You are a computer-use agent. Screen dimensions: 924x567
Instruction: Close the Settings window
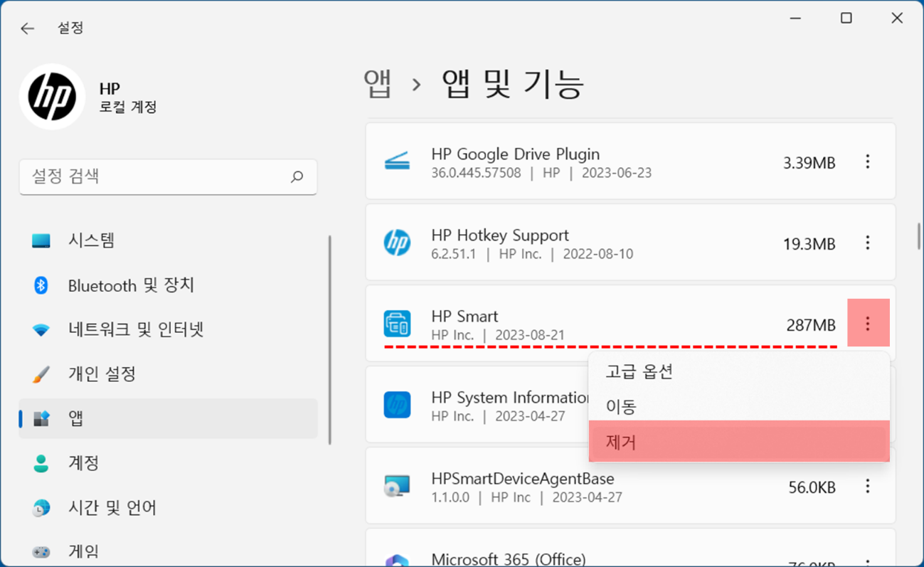[897, 18]
